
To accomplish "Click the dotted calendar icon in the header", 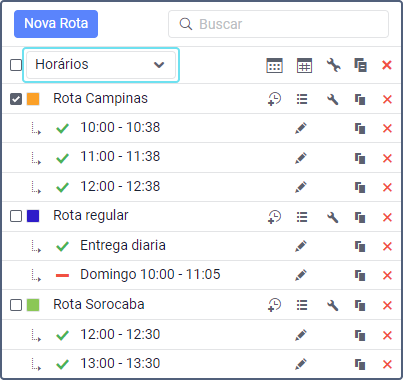I will pos(274,65).
